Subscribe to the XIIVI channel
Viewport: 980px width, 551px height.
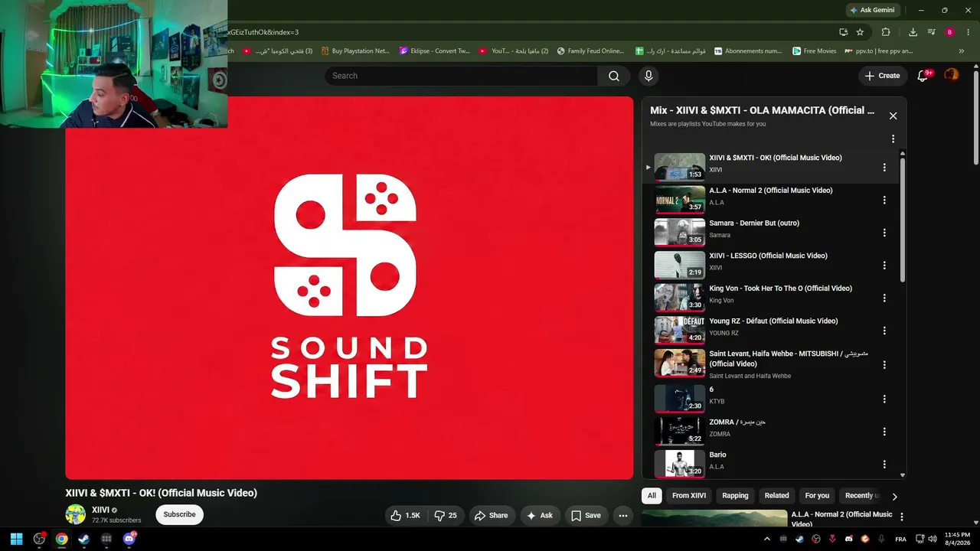[180, 514]
